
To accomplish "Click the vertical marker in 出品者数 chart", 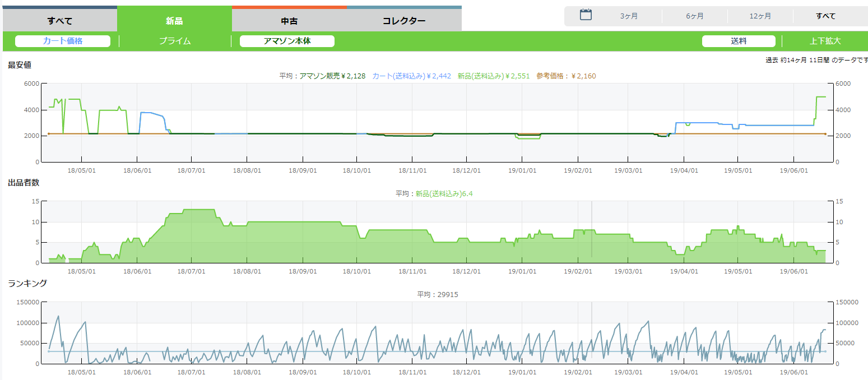I will pyautogui.click(x=591, y=230).
